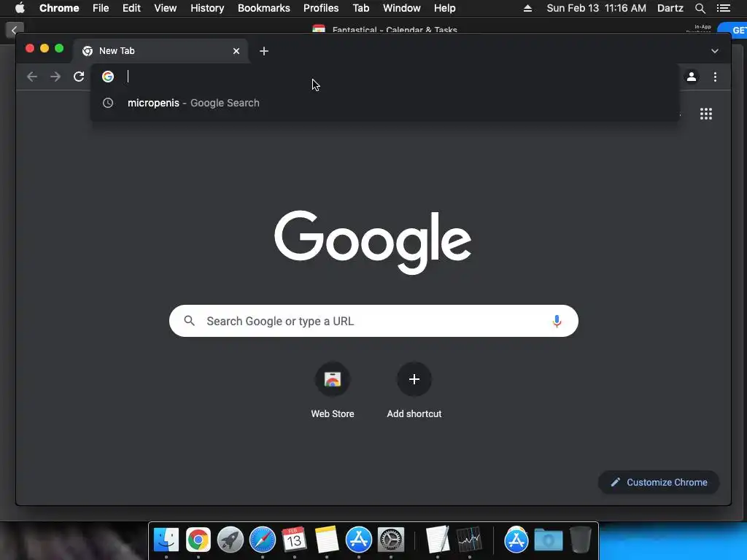
Task: Open the Tab menu
Action: (x=360, y=8)
